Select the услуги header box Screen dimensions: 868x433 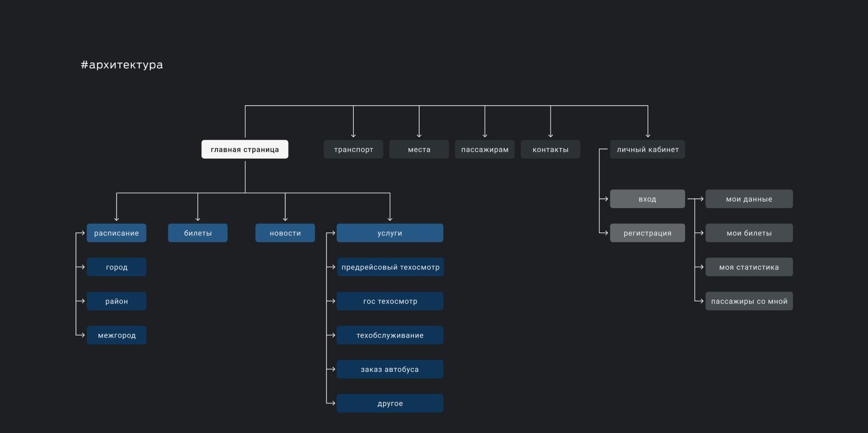(390, 233)
